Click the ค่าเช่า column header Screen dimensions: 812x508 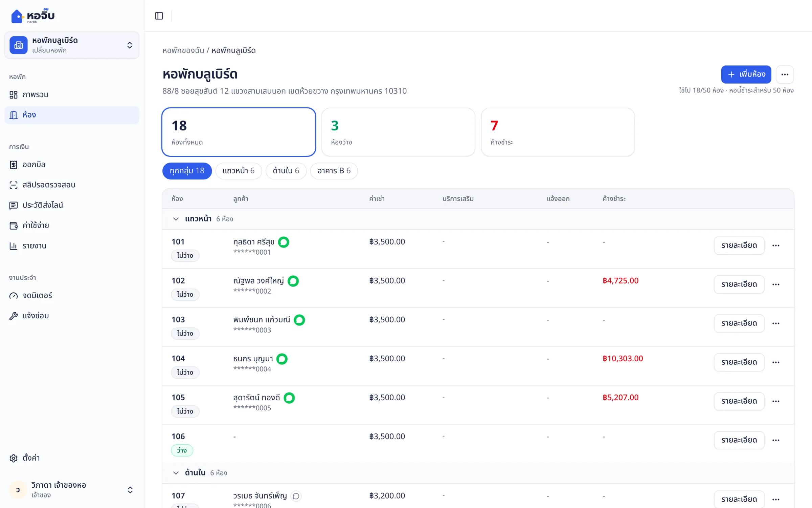pyautogui.click(x=377, y=198)
